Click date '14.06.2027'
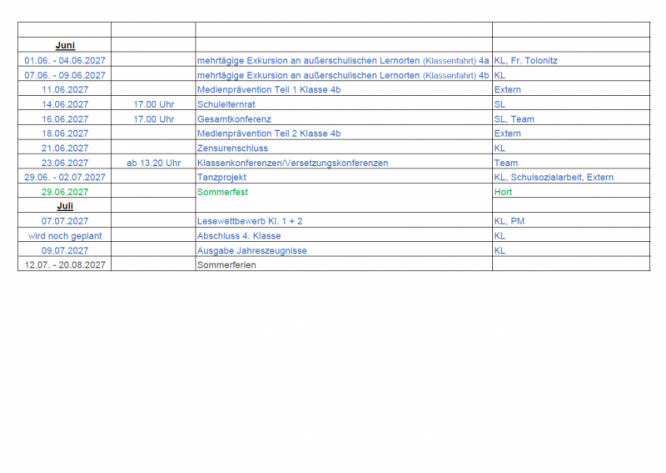The image size is (666, 473). (x=65, y=104)
